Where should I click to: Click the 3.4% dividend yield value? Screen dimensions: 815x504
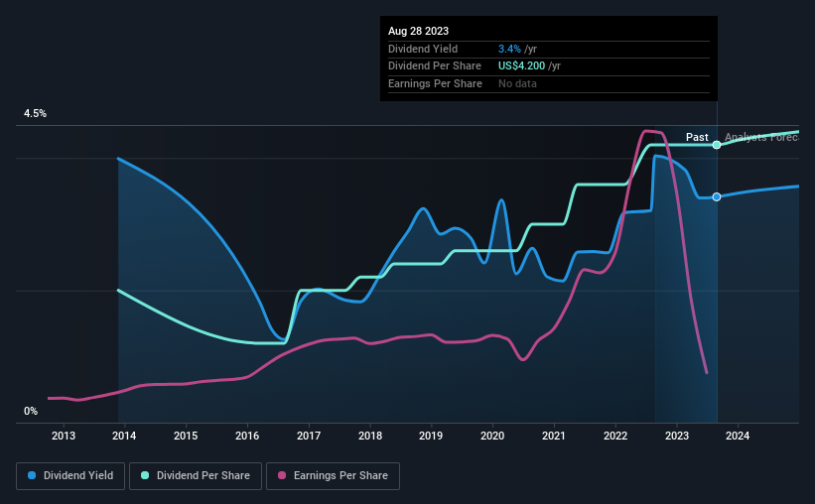click(509, 49)
